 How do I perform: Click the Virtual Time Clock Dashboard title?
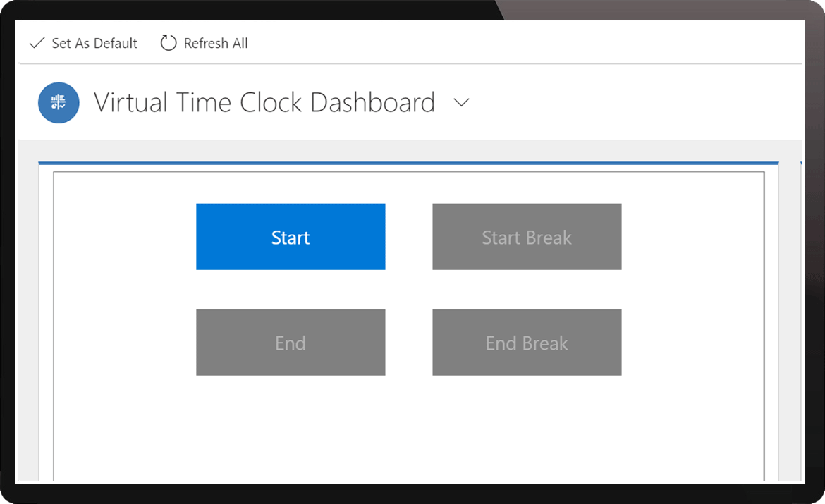[x=264, y=102]
